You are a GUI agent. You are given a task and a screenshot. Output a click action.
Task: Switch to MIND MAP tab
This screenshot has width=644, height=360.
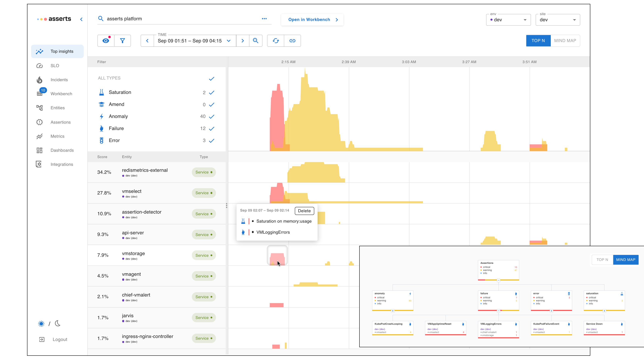(x=565, y=41)
